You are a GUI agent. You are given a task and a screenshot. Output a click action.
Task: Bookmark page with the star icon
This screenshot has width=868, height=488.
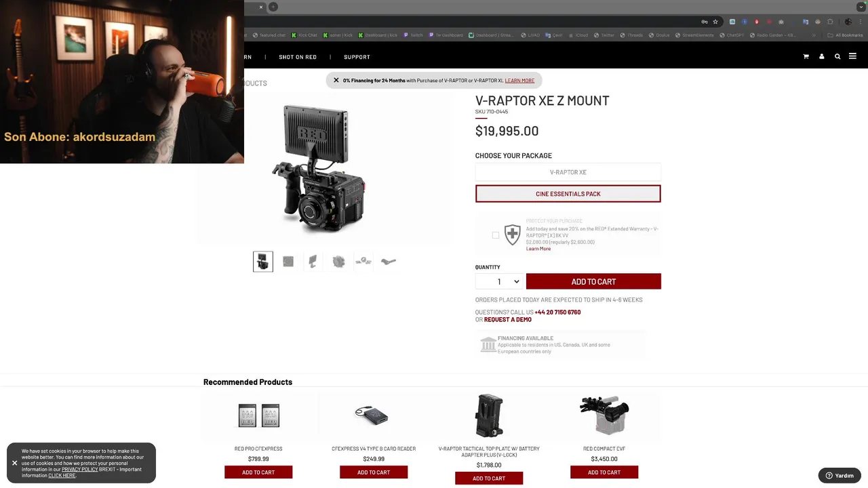pos(715,22)
